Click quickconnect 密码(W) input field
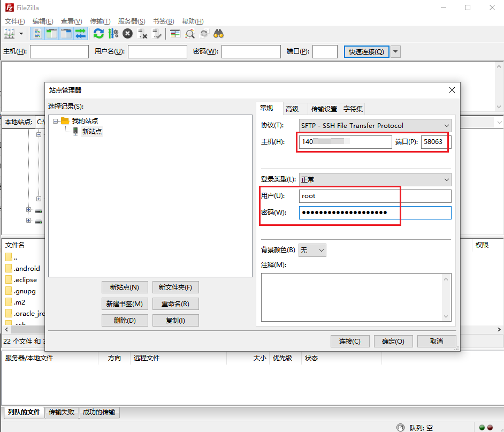504x432 pixels. [x=251, y=51]
